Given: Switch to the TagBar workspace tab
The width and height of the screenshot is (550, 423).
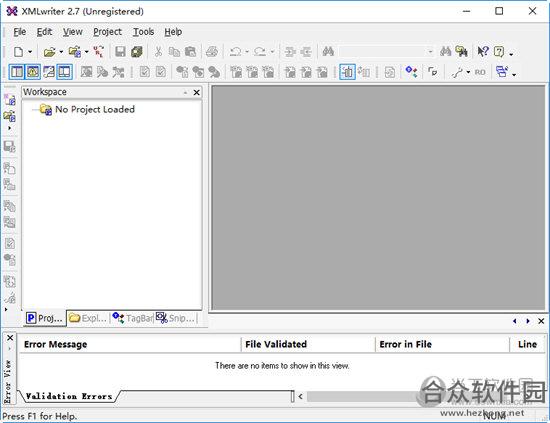Looking at the screenshot, I should (x=133, y=318).
